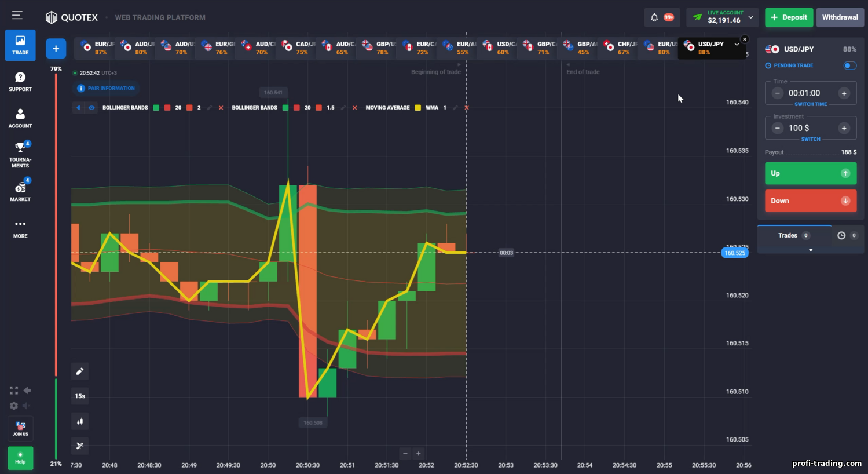Open the Tournaments trophy icon
The image size is (868, 474).
pos(20,155)
